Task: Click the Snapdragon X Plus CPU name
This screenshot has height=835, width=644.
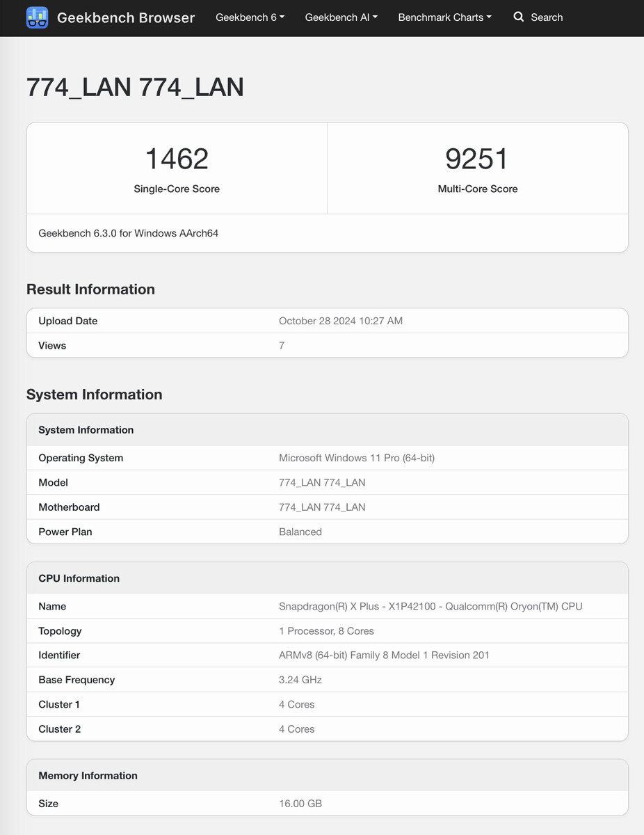Action: point(430,606)
